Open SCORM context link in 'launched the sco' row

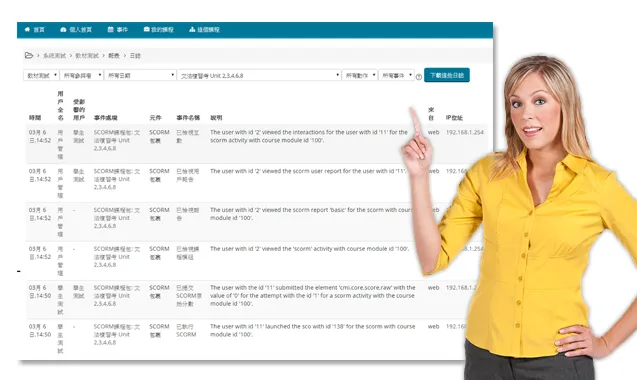tap(117, 334)
